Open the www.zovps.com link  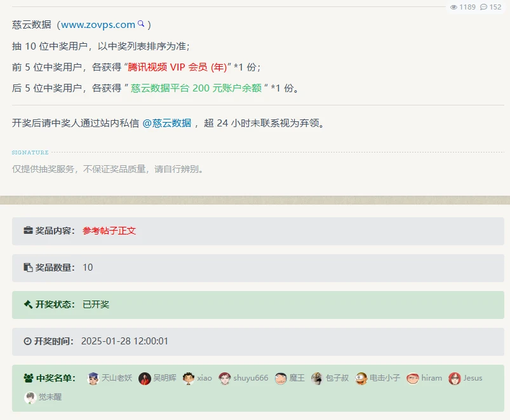click(x=98, y=25)
